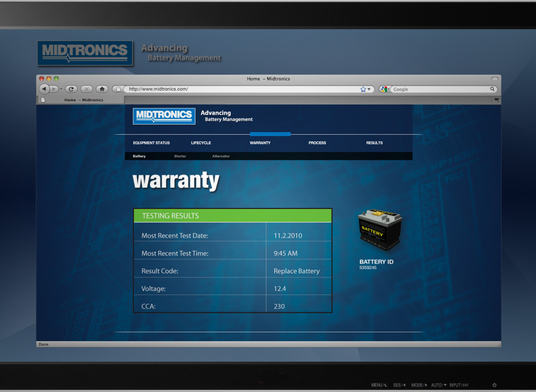Click the large Midtronics logo above browser
This screenshot has width=536, height=392.
click(85, 53)
